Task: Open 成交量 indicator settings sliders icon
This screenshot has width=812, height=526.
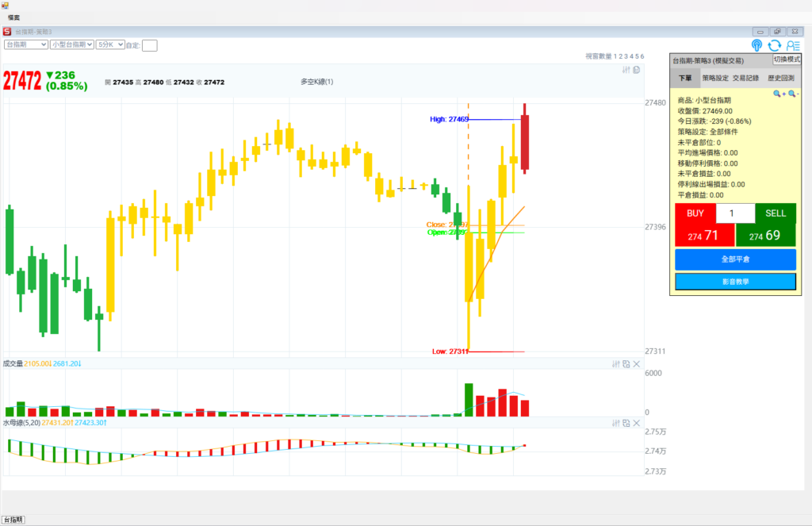Action: point(615,364)
